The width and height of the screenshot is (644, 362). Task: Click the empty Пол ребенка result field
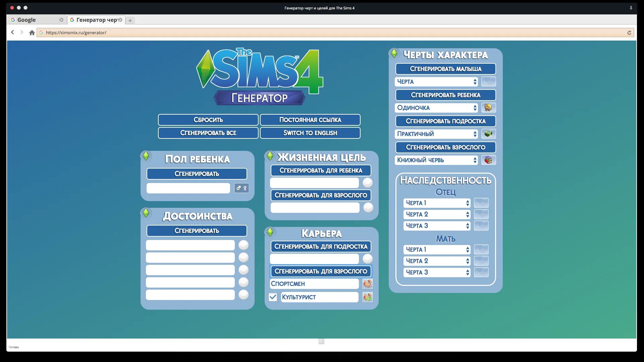click(188, 188)
